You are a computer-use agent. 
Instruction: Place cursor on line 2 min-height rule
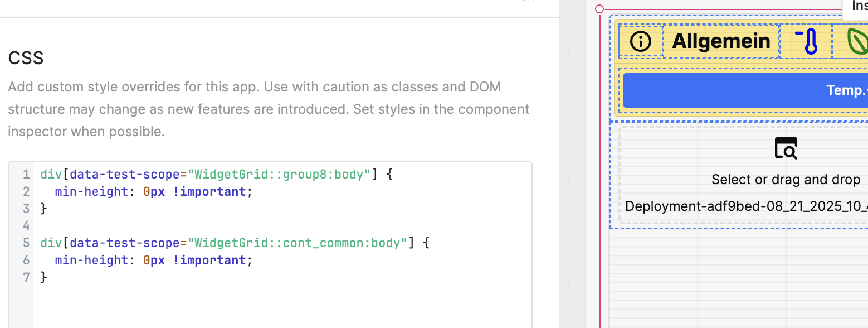(91, 192)
